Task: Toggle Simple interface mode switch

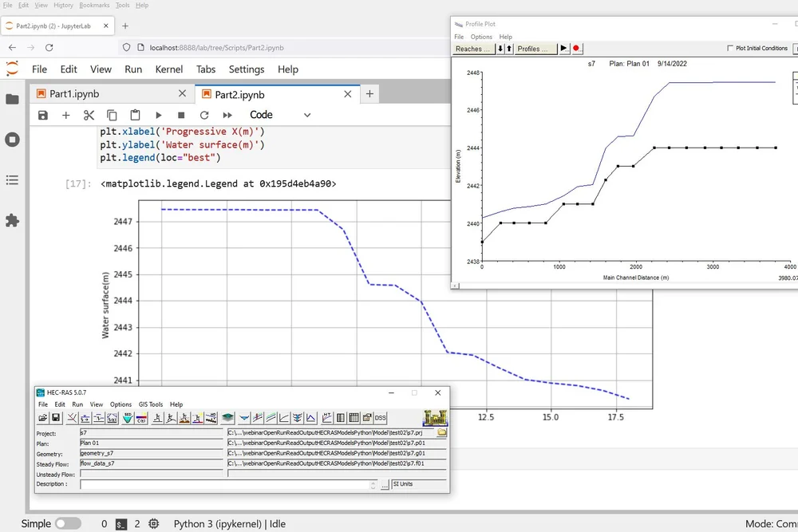Action: click(68, 523)
